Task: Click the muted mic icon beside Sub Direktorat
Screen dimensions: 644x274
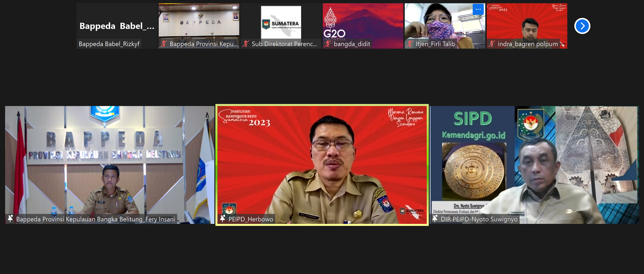Action: (246, 44)
